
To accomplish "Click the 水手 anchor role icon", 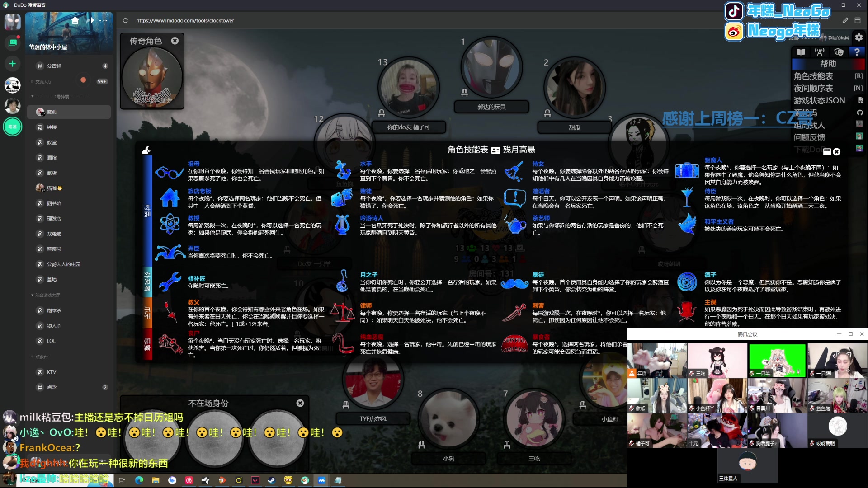I will (343, 171).
